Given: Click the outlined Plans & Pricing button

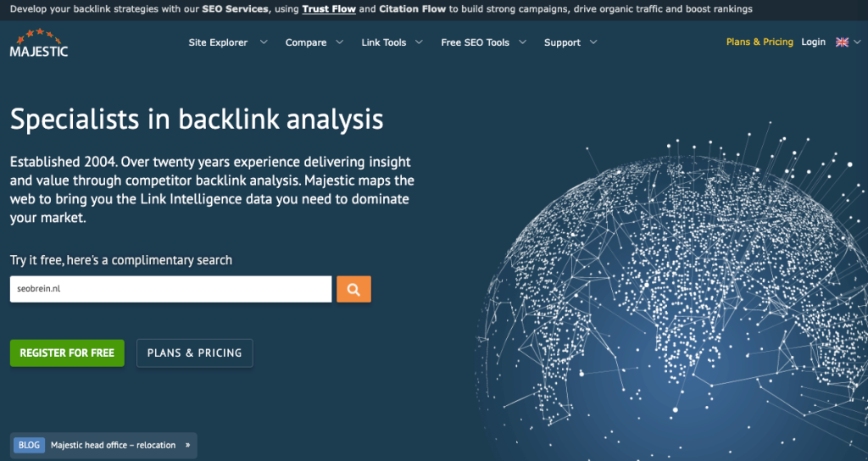Looking at the screenshot, I should click(195, 353).
